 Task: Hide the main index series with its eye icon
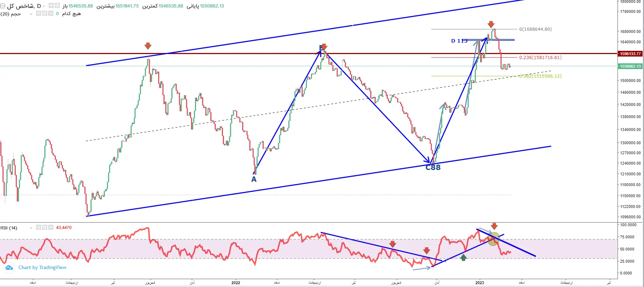[x=51, y=6]
